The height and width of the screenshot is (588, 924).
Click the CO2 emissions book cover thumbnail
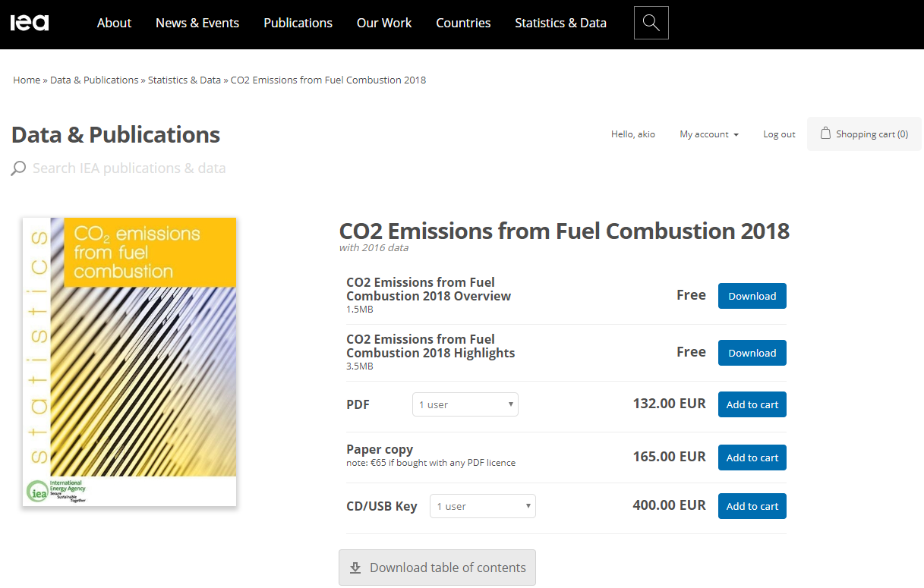(x=129, y=361)
